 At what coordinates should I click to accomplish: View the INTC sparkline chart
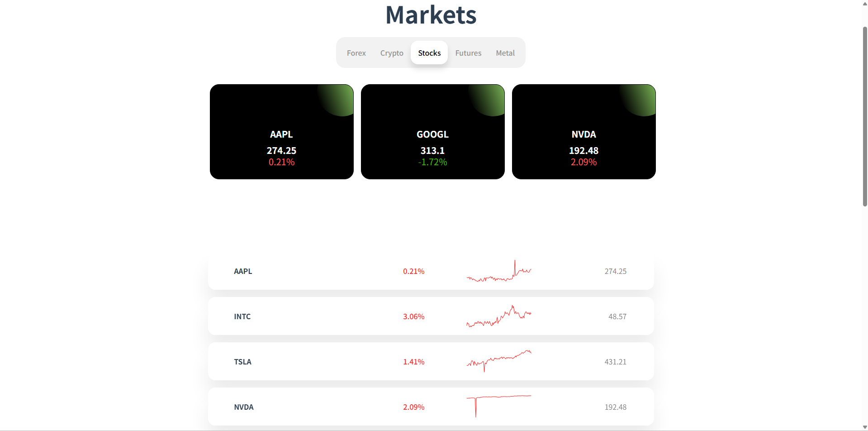tap(499, 316)
